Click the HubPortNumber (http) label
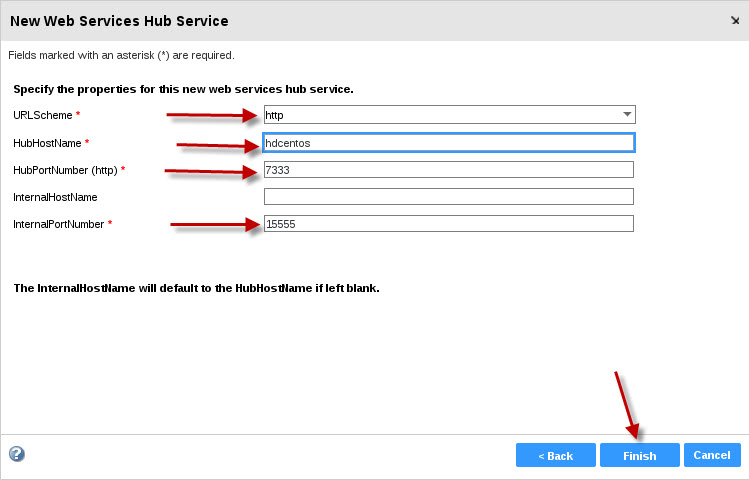The height and width of the screenshot is (480, 749). [65, 171]
